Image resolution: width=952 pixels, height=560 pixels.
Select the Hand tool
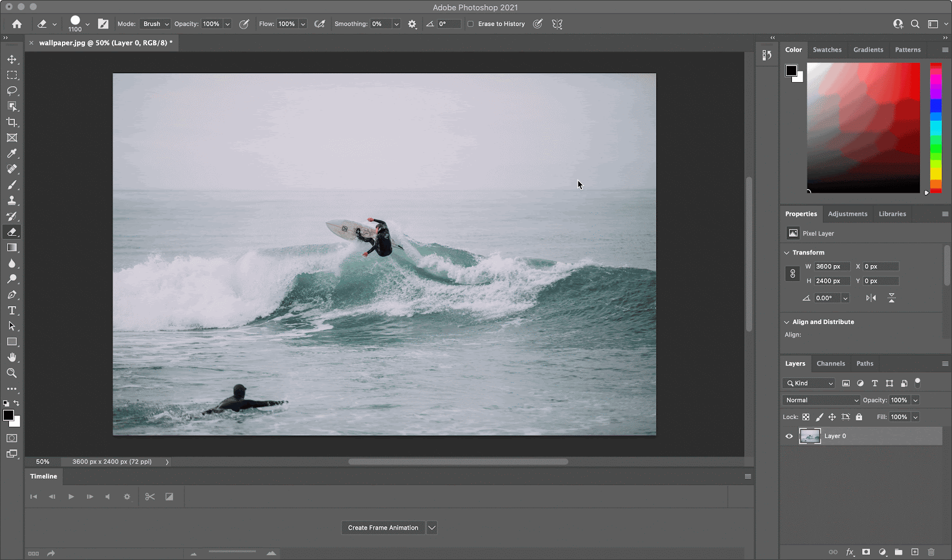coord(12,357)
